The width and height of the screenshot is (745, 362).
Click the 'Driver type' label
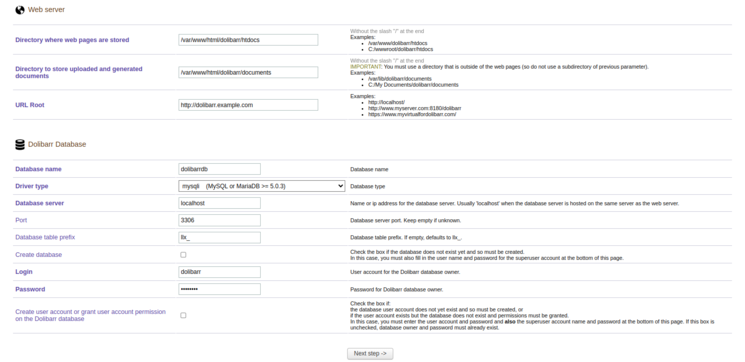(x=31, y=186)
